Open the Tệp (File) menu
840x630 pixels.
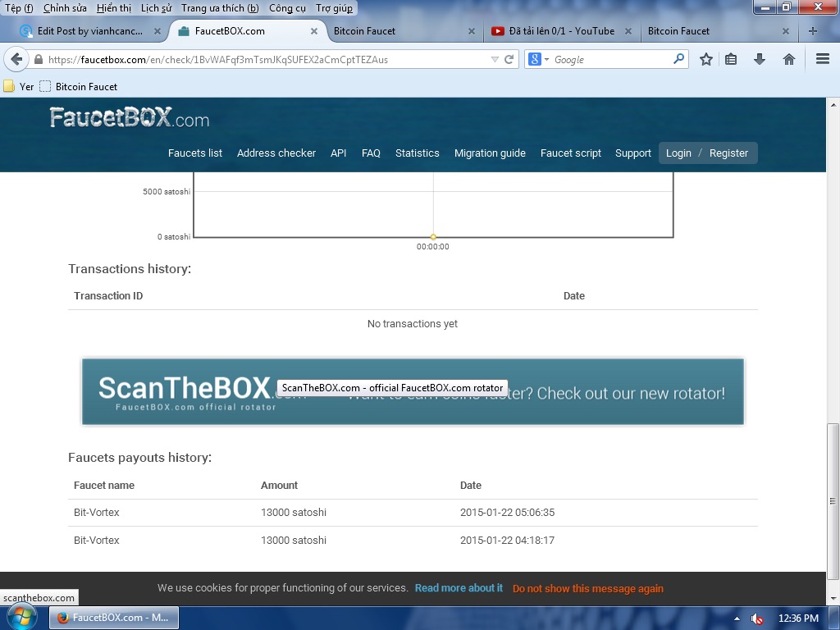19,8
